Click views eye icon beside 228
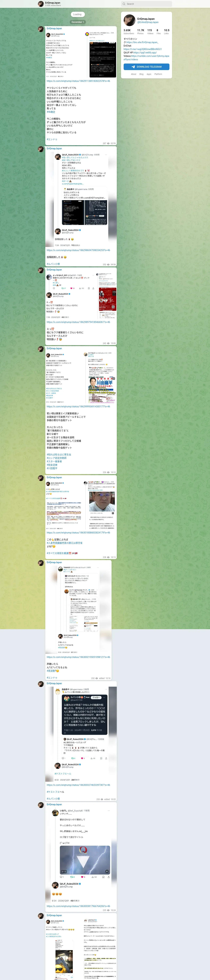This screenshot has height=980, width=210. click(109, 557)
